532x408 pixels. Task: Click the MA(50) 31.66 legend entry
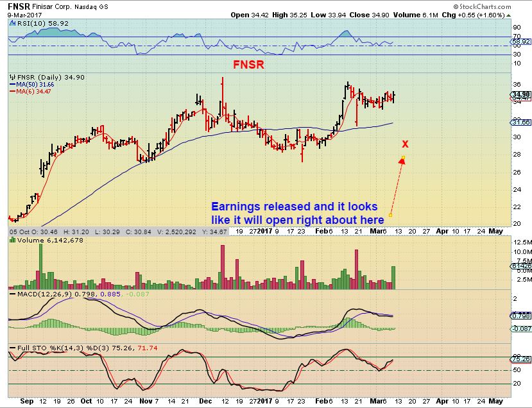coord(32,85)
